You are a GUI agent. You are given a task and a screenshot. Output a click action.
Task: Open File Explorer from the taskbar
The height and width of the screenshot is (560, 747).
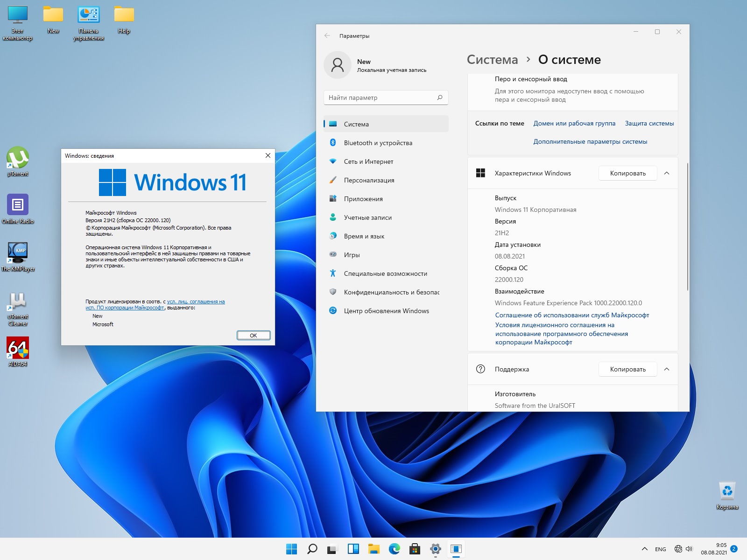(373, 549)
